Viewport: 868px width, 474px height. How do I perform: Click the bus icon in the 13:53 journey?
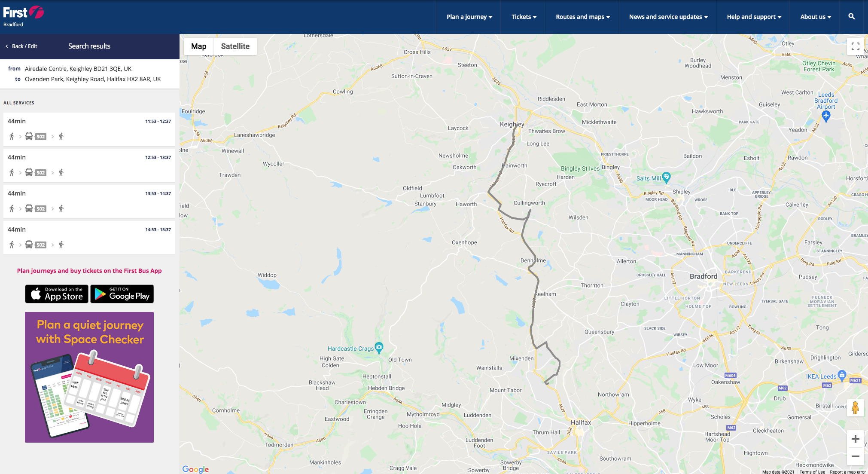pyautogui.click(x=29, y=208)
